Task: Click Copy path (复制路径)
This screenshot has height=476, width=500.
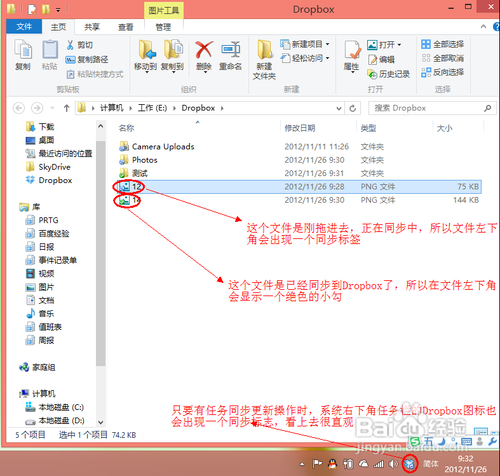Action: point(87,59)
